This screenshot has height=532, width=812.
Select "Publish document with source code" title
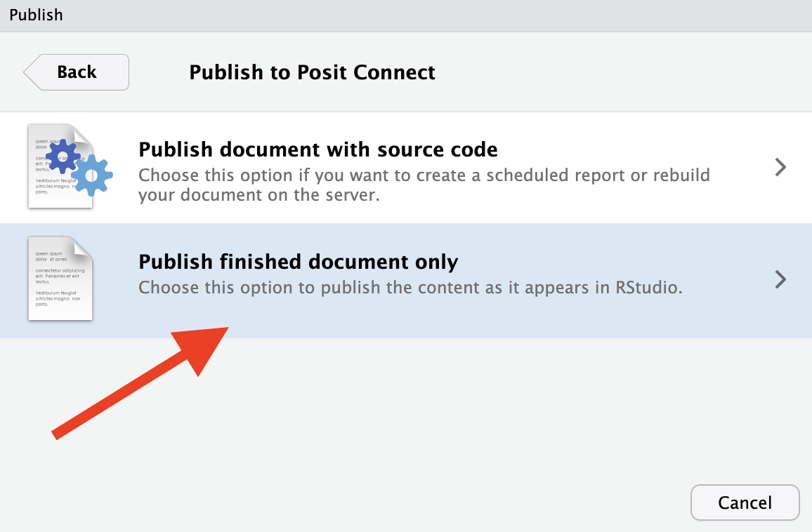pos(318,149)
